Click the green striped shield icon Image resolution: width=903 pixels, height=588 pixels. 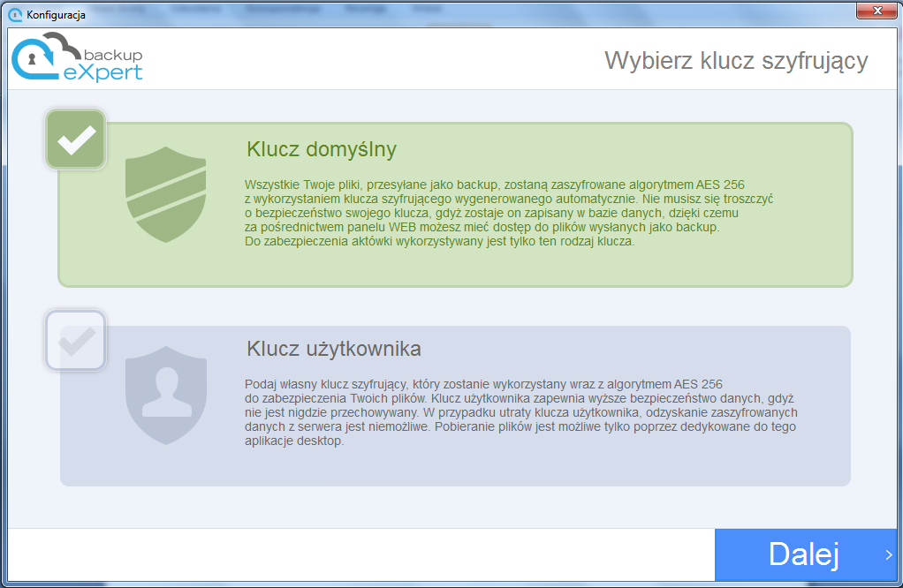coord(166,194)
